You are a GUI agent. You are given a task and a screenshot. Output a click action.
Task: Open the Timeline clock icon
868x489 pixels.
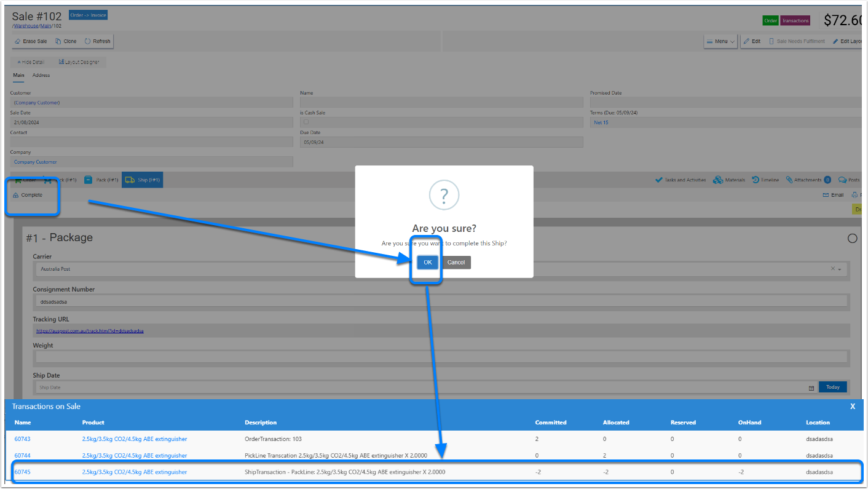(755, 180)
